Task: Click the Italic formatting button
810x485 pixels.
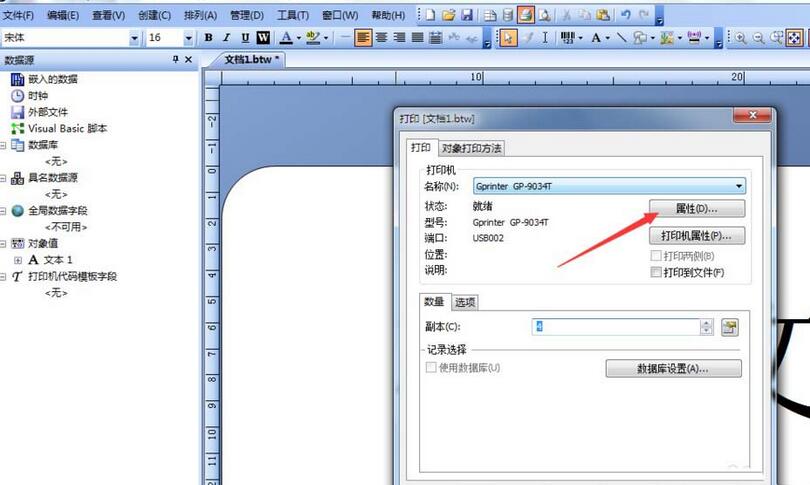Action: 226,38
